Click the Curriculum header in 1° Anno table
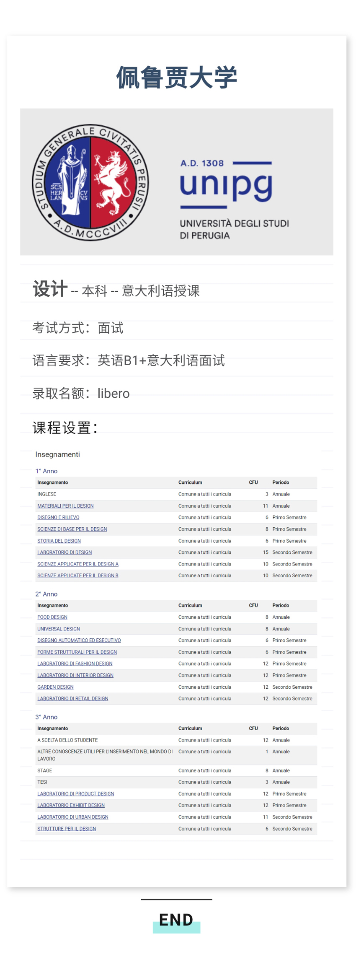This screenshot has width=356, height=980. 190,482
